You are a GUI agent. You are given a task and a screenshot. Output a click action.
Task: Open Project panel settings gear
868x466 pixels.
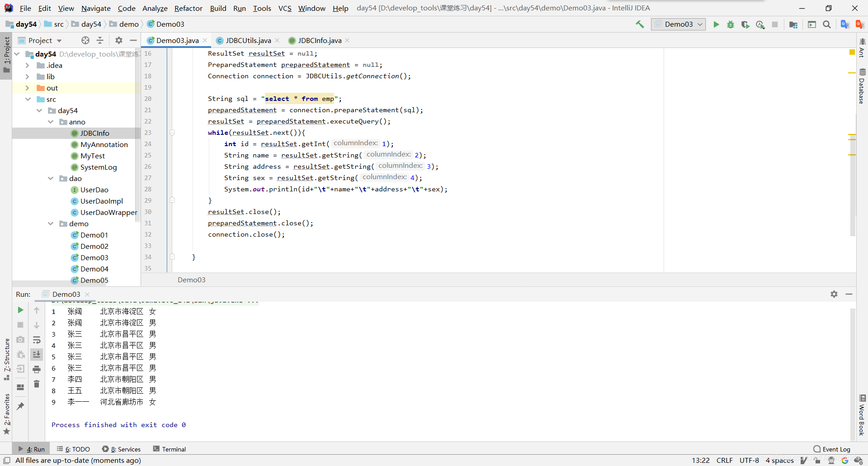tap(119, 40)
